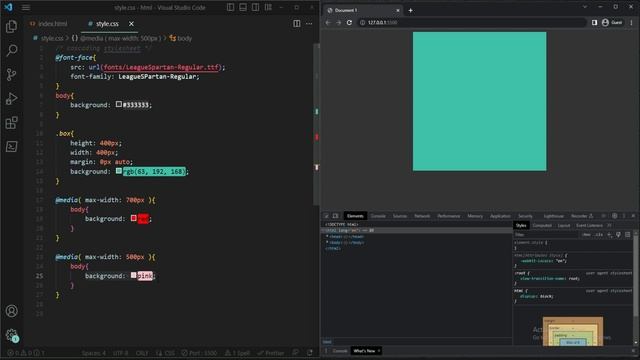The height and width of the screenshot is (360, 640).
Task: Switch to the DevTools Performance tab
Action: (449, 216)
